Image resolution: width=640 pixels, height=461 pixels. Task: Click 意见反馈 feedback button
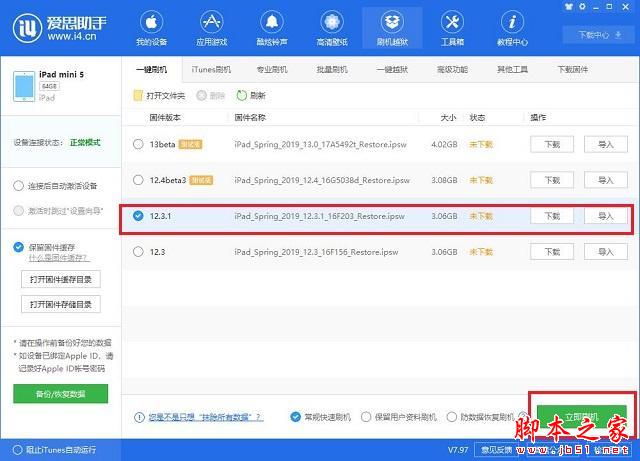click(496, 450)
